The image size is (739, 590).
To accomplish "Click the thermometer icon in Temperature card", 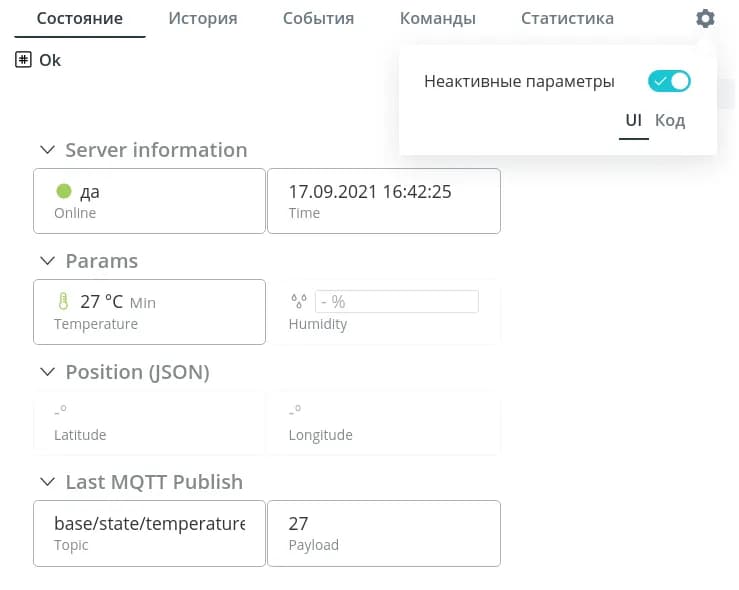I will (x=64, y=301).
